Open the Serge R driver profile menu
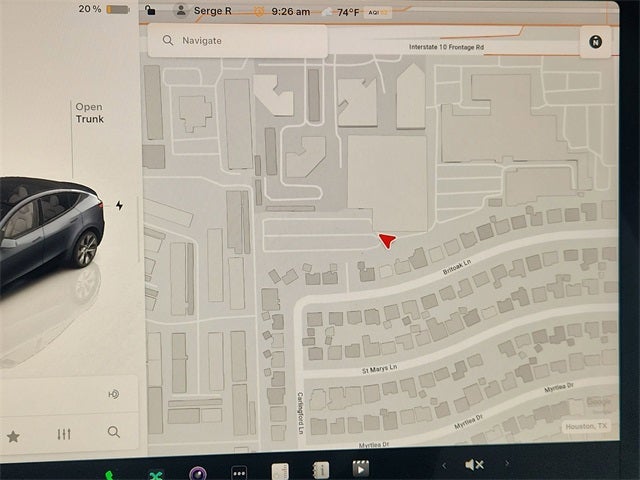 pos(203,11)
